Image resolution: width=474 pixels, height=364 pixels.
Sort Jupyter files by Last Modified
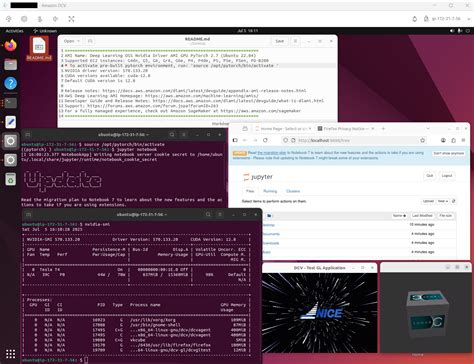point(422,216)
